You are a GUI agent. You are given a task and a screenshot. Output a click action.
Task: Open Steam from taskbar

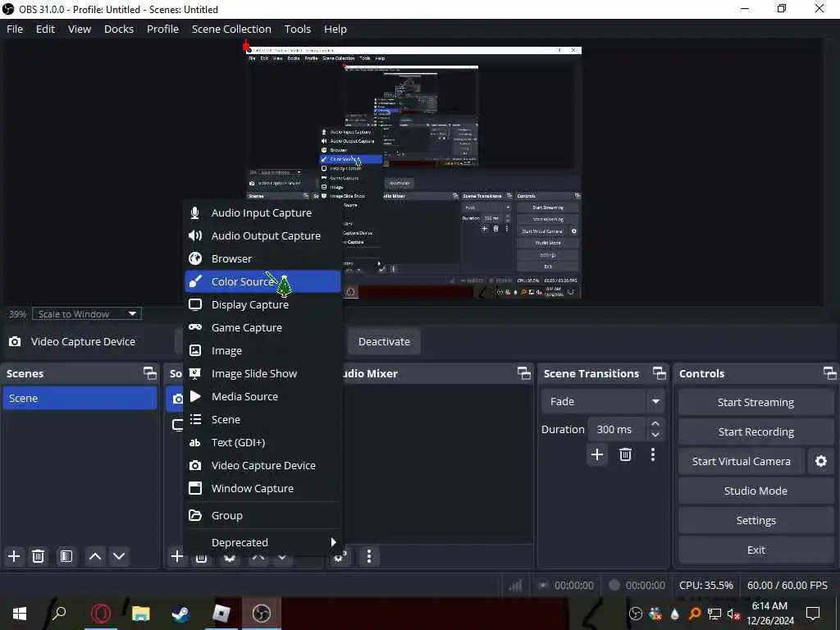(x=180, y=614)
